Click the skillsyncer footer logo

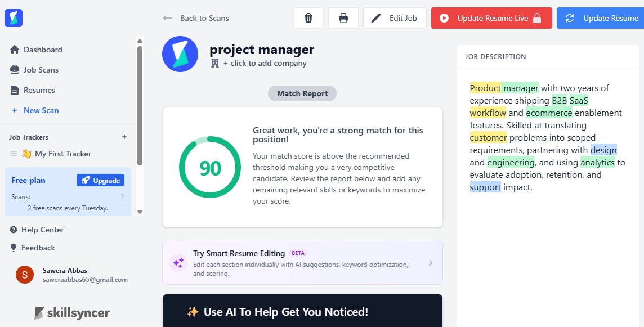coord(72,313)
